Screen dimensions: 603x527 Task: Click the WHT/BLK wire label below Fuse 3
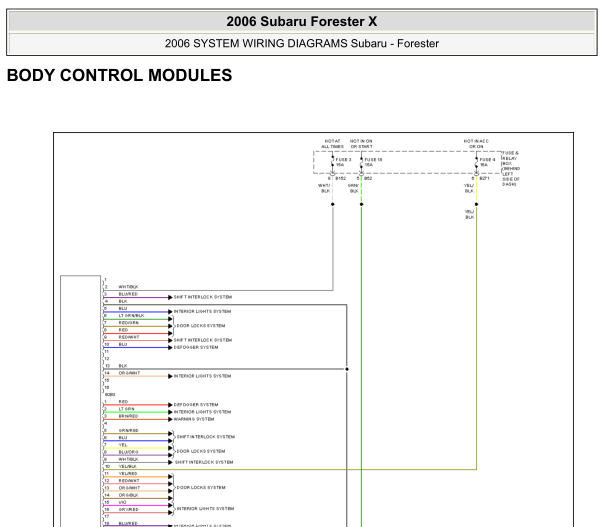[325, 188]
